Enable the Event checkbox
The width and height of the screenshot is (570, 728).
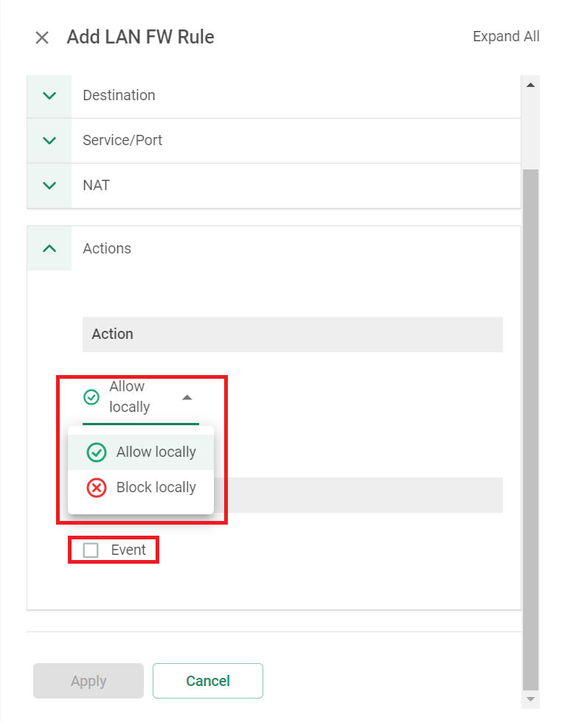click(x=91, y=550)
